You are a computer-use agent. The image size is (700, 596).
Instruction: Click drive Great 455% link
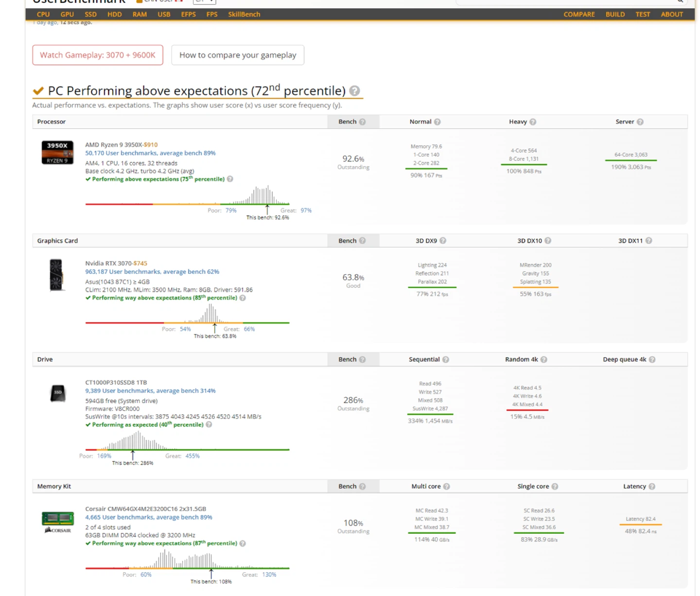coord(192,456)
